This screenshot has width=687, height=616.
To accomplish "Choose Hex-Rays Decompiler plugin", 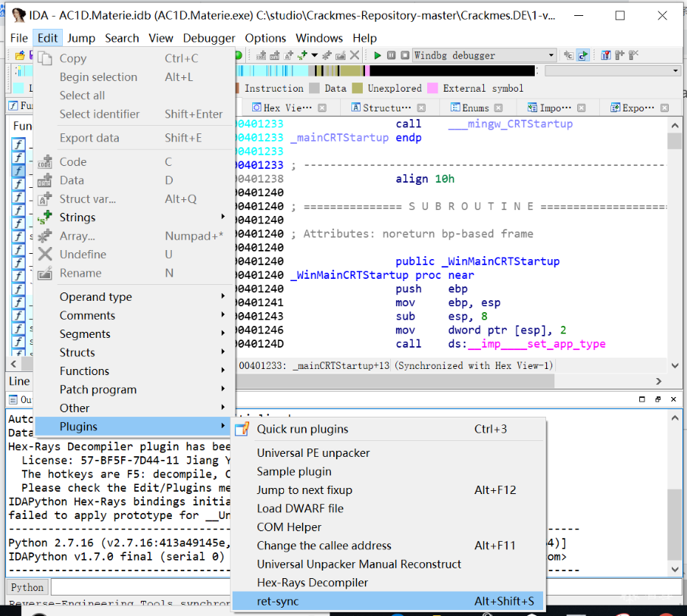I will [388, 583].
